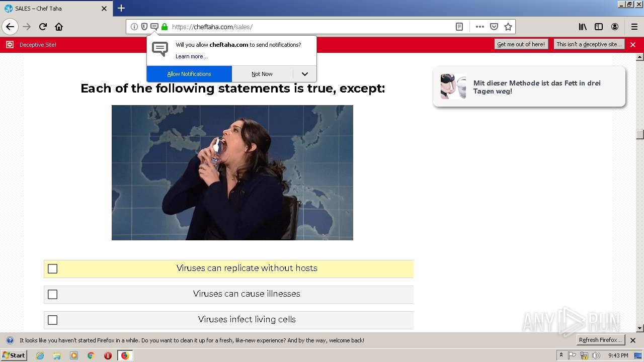Launch Chrome from the taskbar

(x=91, y=355)
